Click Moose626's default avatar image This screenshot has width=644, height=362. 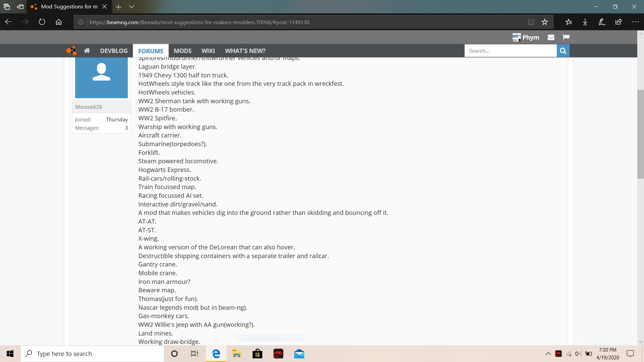101,77
